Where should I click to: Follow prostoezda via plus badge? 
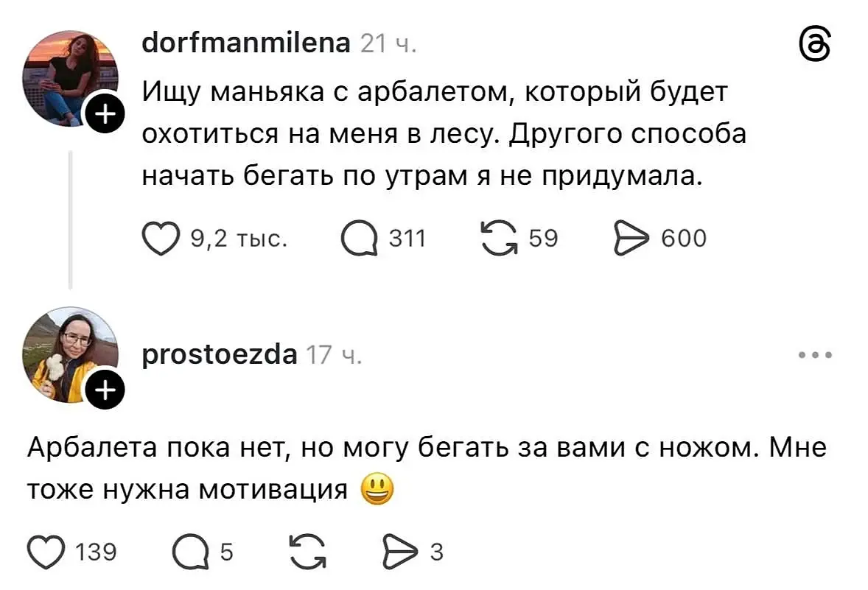[x=105, y=390]
